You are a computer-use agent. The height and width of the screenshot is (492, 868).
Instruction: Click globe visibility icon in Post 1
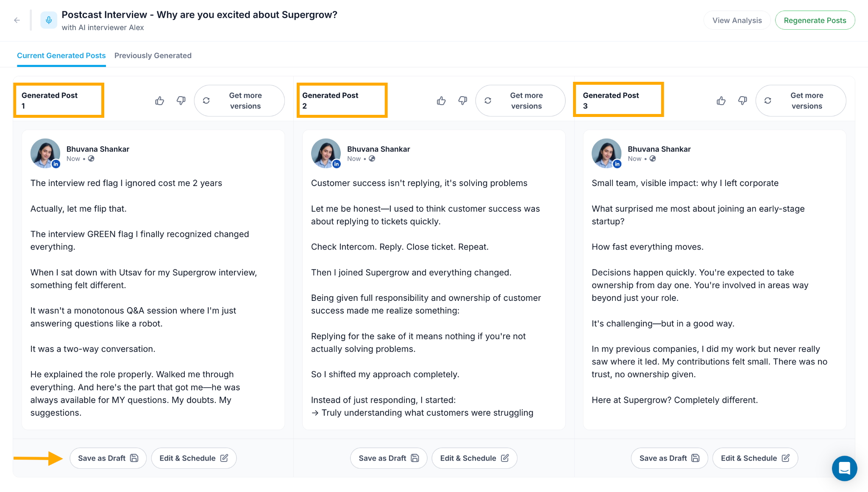(91, 158)
